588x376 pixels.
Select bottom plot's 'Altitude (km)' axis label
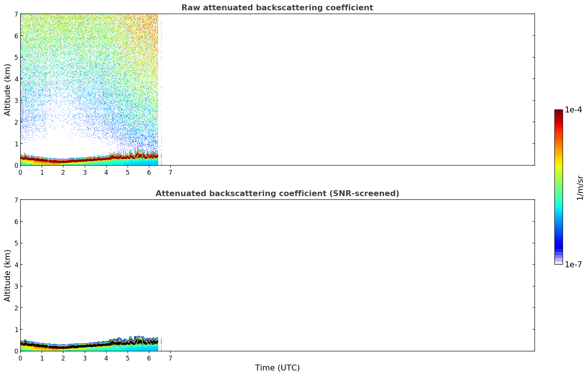[x=8, y=275]
